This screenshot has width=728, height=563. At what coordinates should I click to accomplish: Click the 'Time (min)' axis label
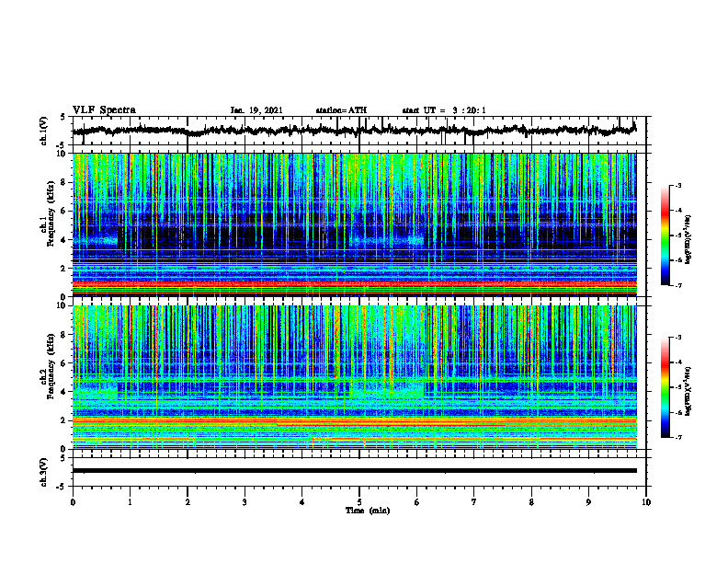(368, 511)
